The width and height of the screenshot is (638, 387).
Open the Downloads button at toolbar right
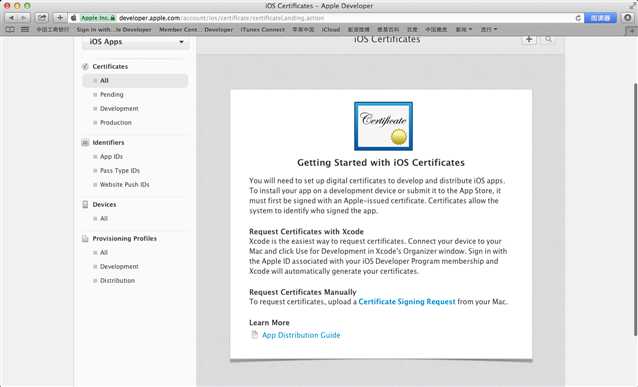click(628, 18)
